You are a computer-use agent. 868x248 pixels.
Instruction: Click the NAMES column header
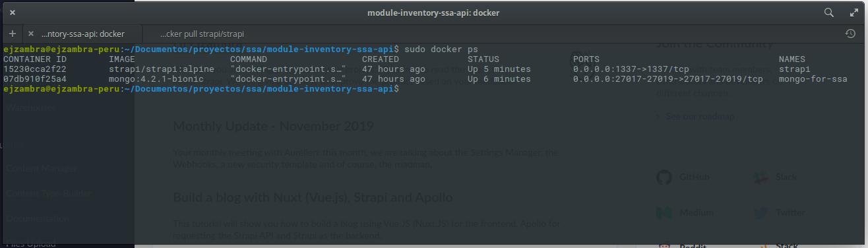(x=792, y=59)
